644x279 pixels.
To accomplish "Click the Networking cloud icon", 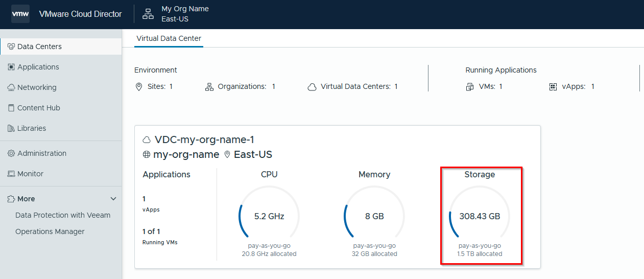I will point(11,87).
